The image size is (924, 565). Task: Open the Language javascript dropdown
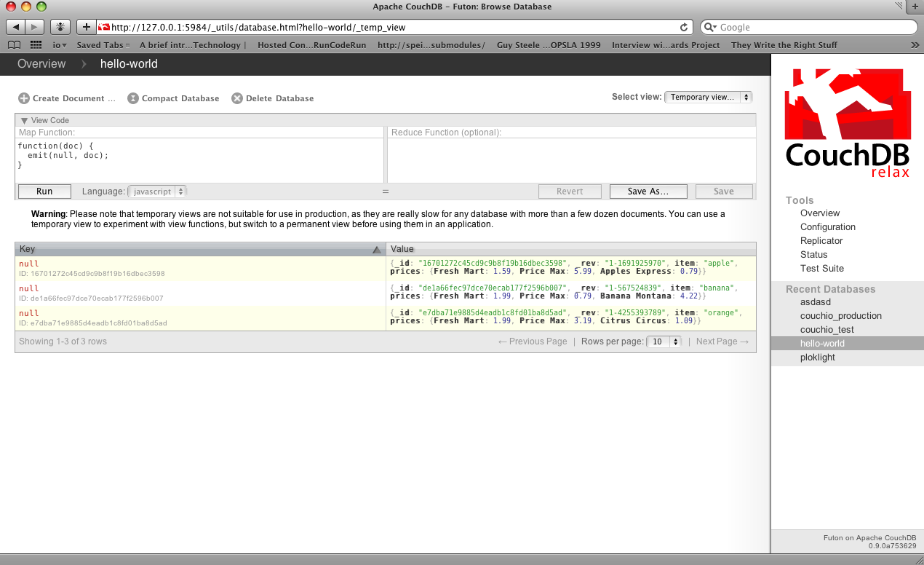pos(157,191)
